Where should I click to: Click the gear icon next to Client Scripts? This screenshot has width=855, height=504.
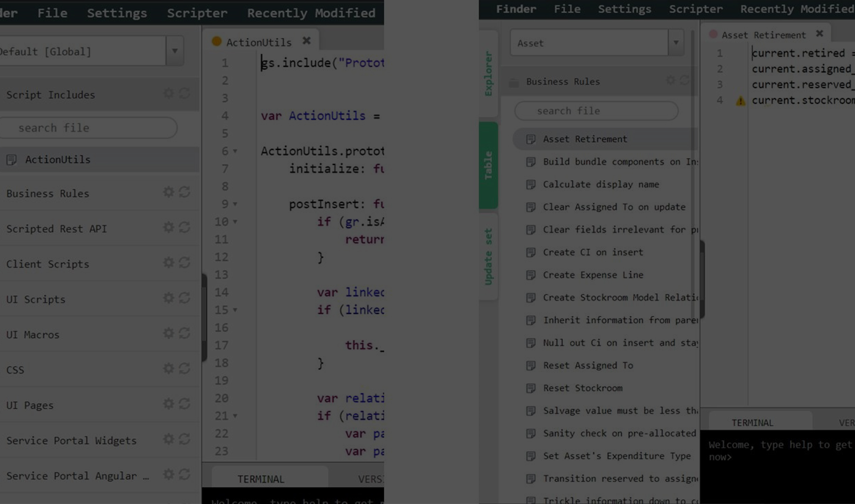168,263
